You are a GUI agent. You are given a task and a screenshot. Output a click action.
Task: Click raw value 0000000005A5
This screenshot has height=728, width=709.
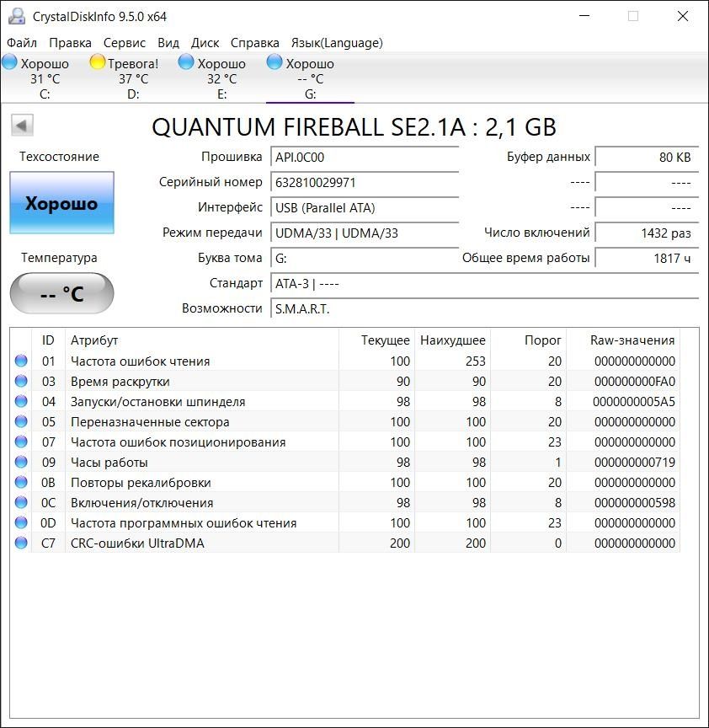[634, 401]
